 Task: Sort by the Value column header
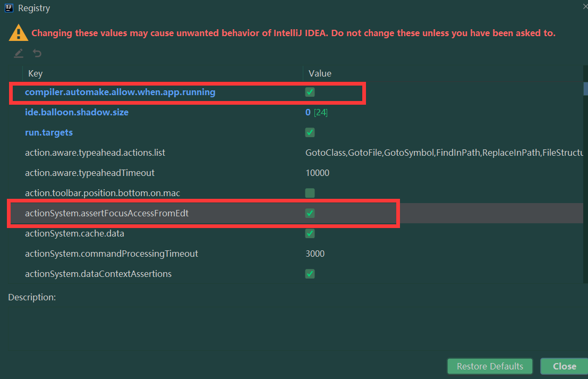320,73
